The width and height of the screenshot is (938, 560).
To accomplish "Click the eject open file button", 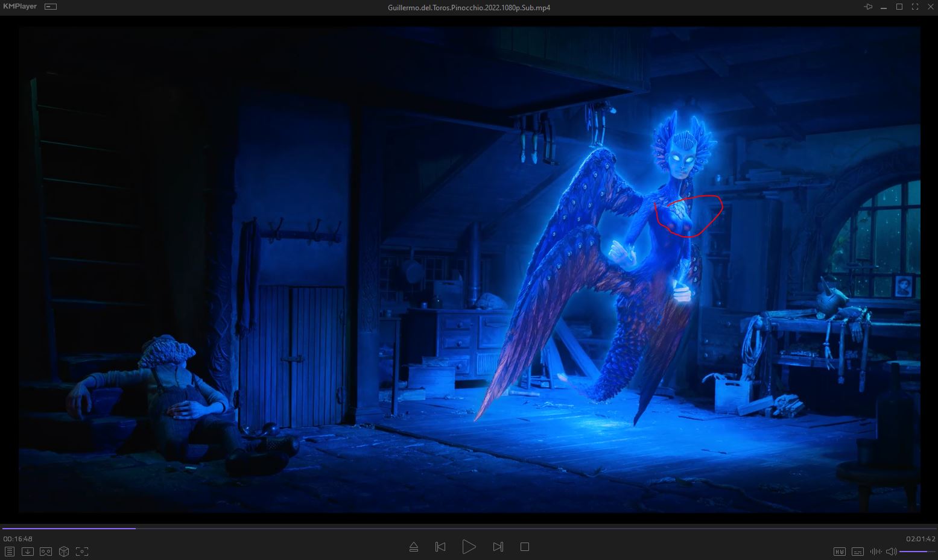I will point(414,547).
